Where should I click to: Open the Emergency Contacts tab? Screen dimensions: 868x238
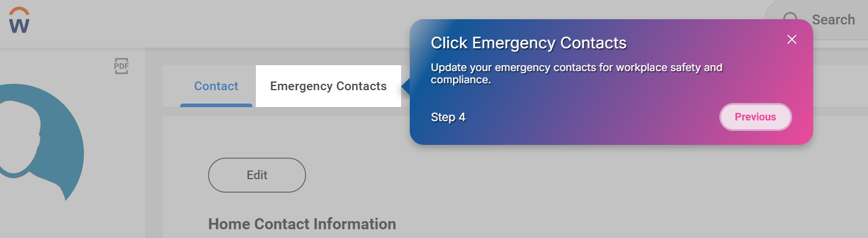pos(328,86)
